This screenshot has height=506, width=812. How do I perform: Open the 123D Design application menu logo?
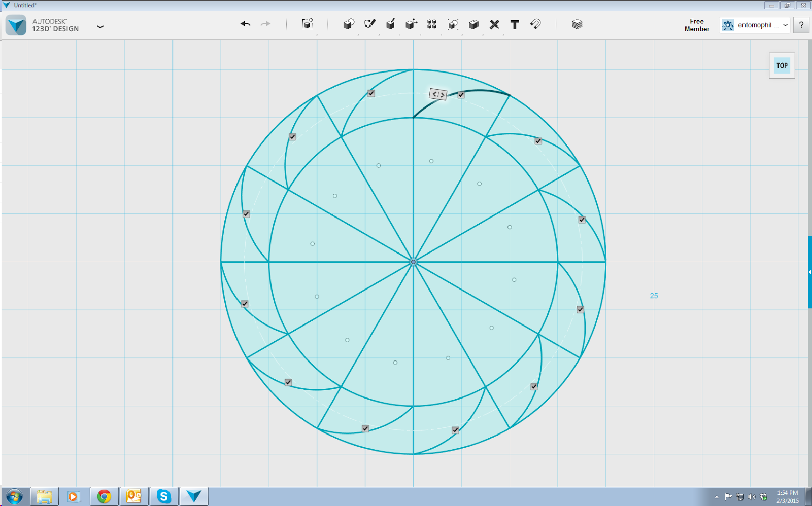[16, 25]
